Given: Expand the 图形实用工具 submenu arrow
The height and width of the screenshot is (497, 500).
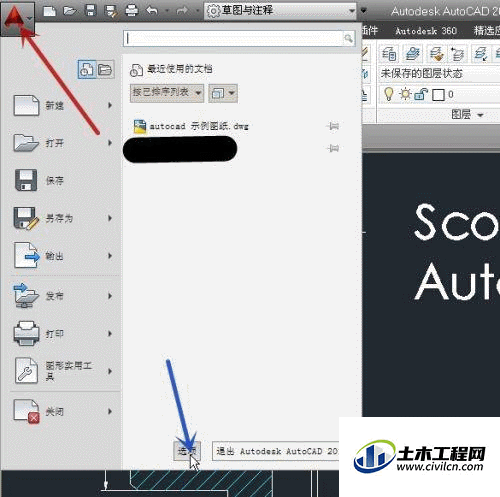Looking at the screenshot, I should tap(110, 371).
